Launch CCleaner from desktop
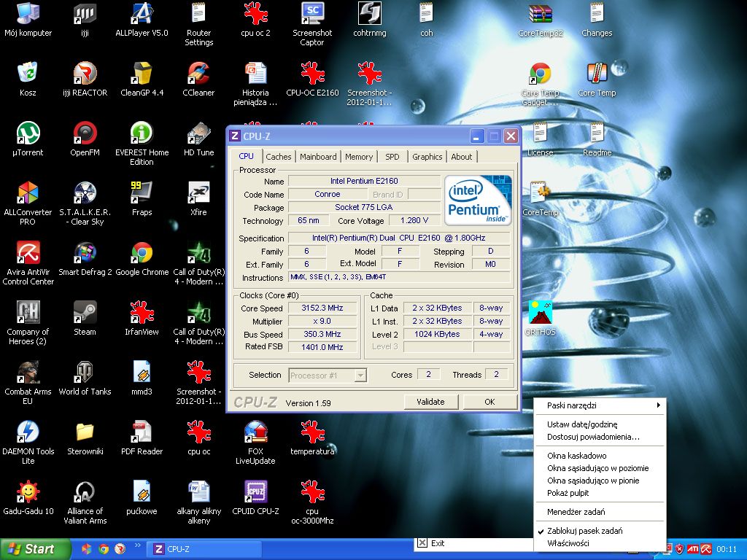Screen dimensions: 747x560 pyautogui.click(x=198, y=80)
